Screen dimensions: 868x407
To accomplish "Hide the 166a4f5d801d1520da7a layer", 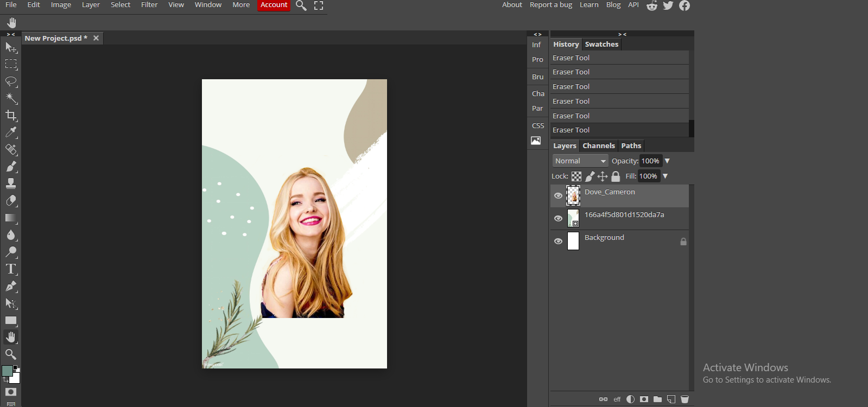I will pyautogui.click(x=558, y=219).
